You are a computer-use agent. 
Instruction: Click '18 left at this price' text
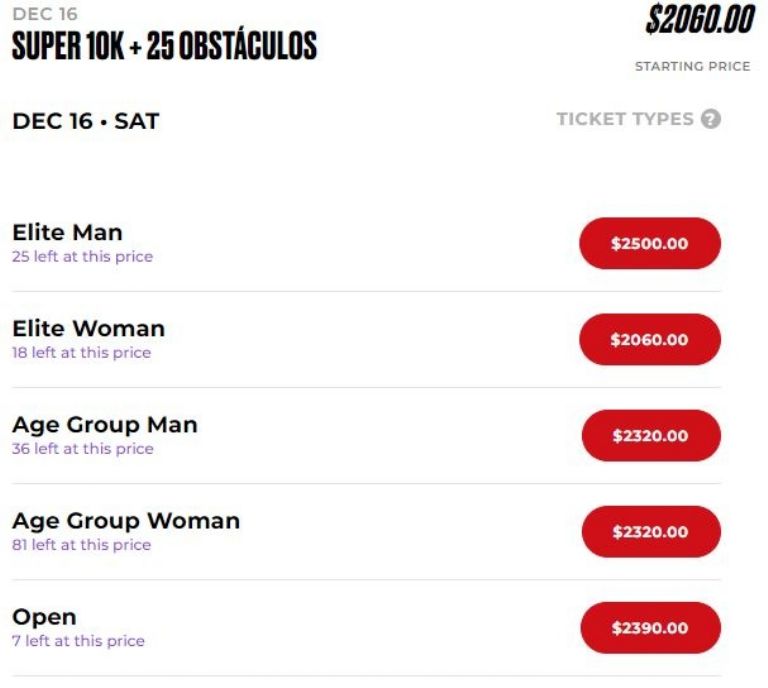tap(81, 352)
